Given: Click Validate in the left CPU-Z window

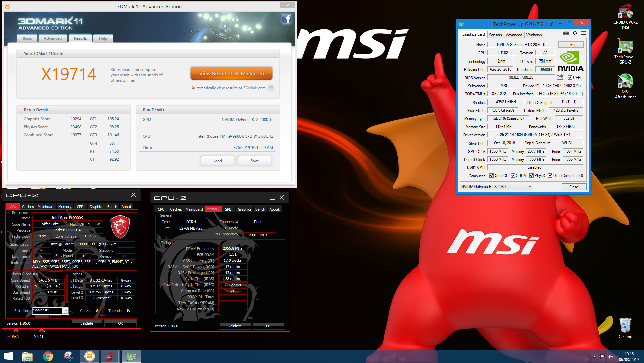Looking at the screenshot, I should click(x=87, y=323).
